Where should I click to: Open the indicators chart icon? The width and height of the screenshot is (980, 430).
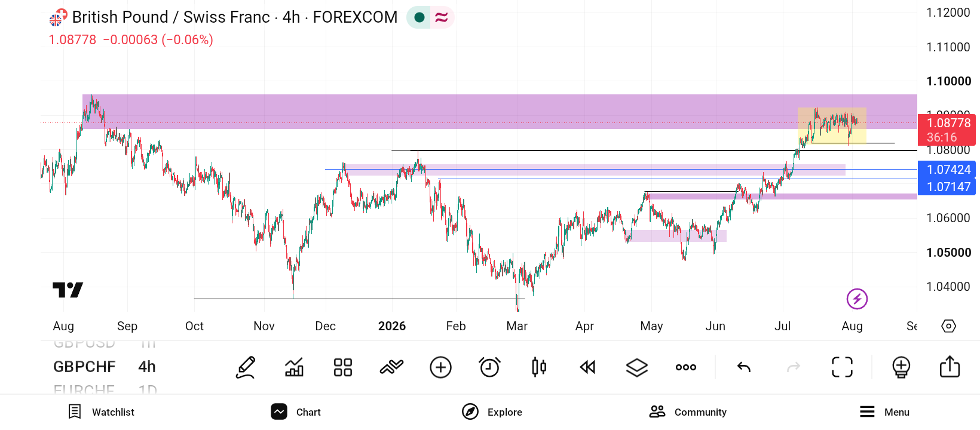(294, 367)
